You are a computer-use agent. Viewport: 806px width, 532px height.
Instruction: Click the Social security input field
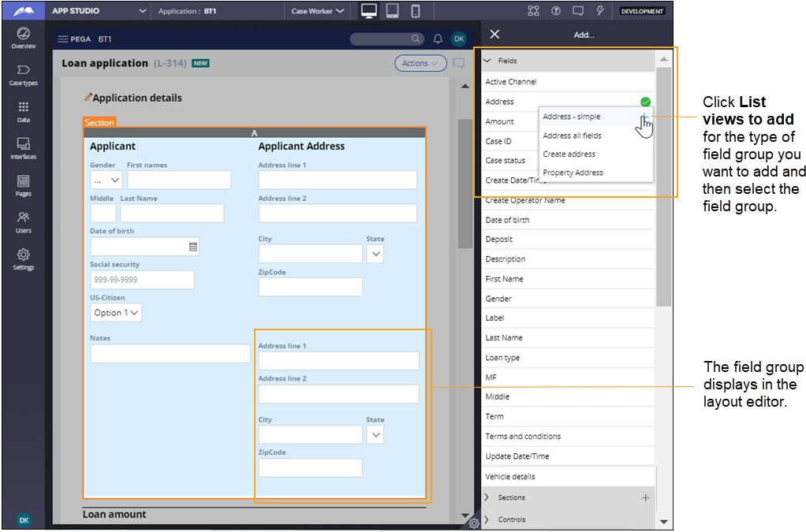(142, 280)
